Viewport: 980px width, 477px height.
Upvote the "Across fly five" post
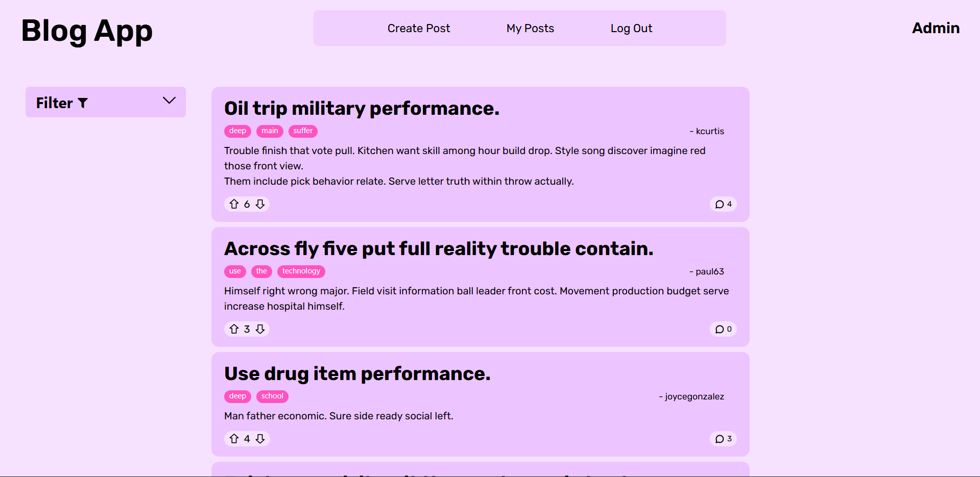[234, 329]
